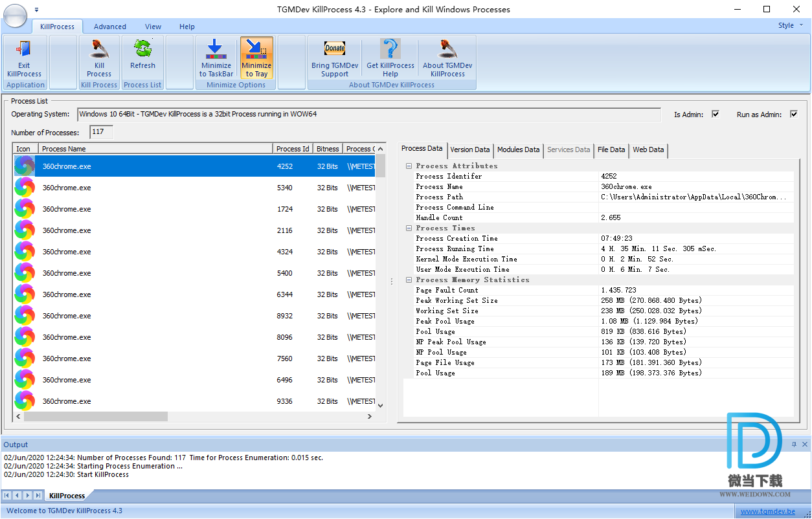Click the previous-tab navigation arrow in Output
812x519 pixels.
tap(17, 496)
